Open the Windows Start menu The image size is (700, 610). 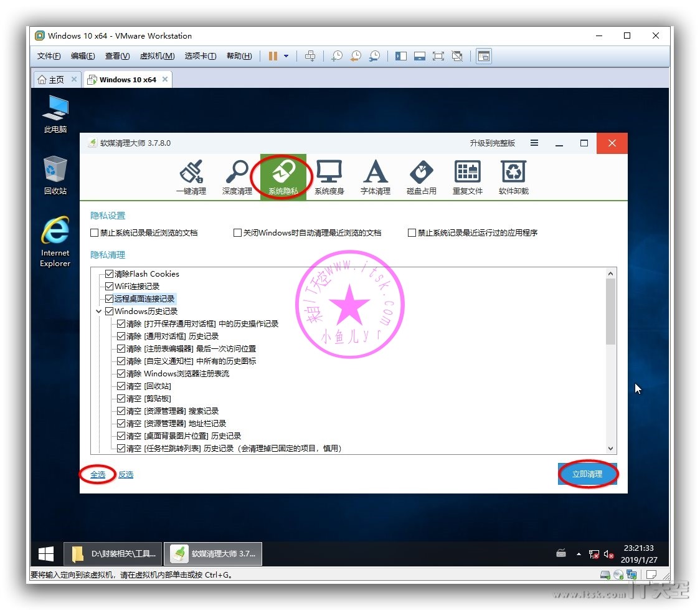(46, 554)
